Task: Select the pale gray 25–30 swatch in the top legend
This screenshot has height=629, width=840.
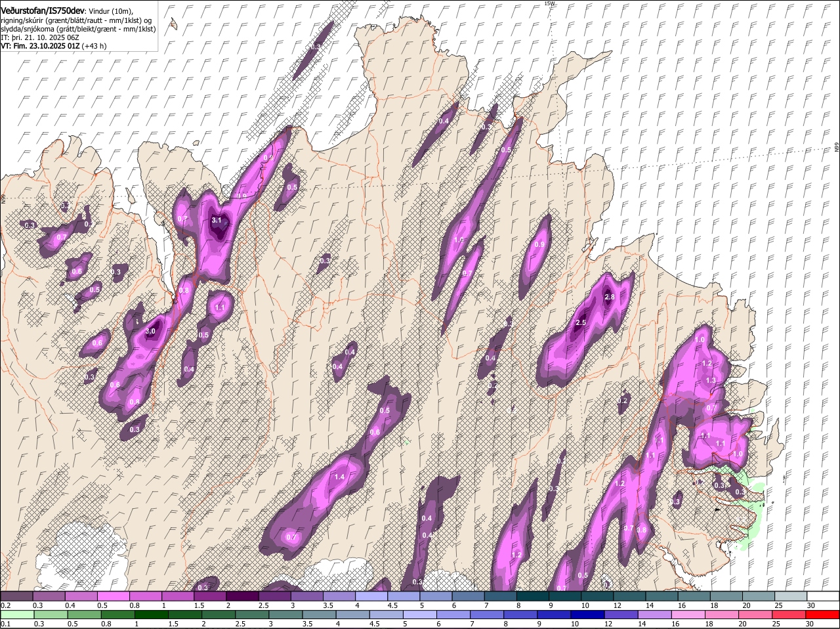Action: click(x=791, y=596)
